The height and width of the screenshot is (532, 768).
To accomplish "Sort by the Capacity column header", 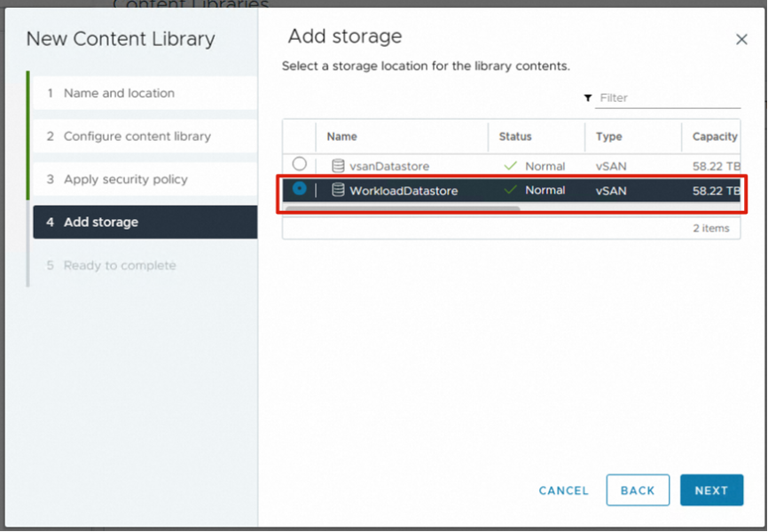I will point(715,137).
